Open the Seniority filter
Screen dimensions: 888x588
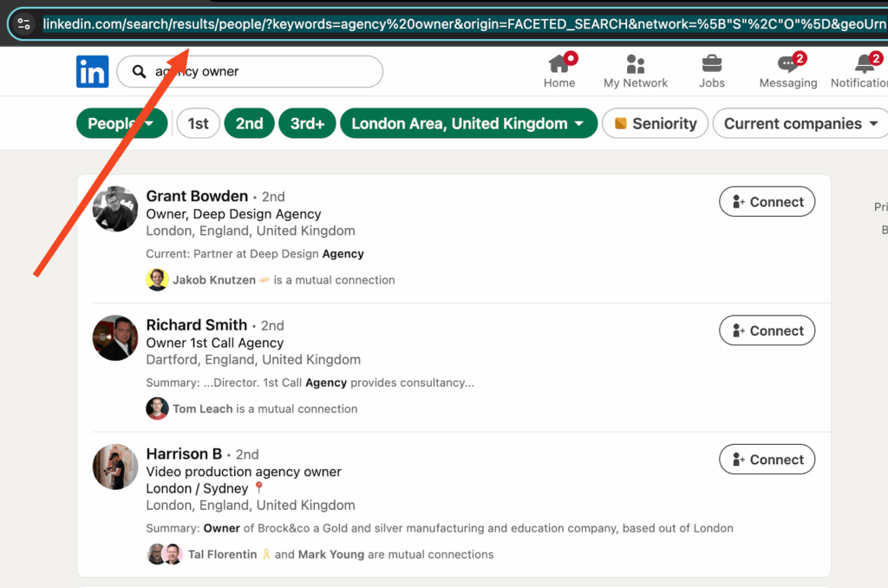(x=655, y=123)
